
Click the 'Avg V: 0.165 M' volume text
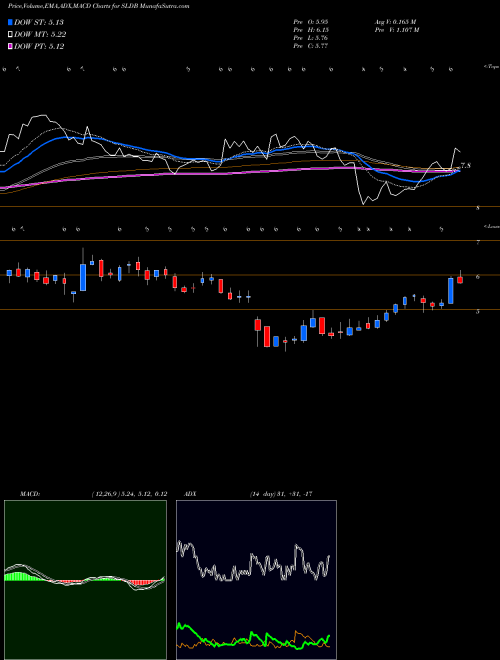[398, 22]
